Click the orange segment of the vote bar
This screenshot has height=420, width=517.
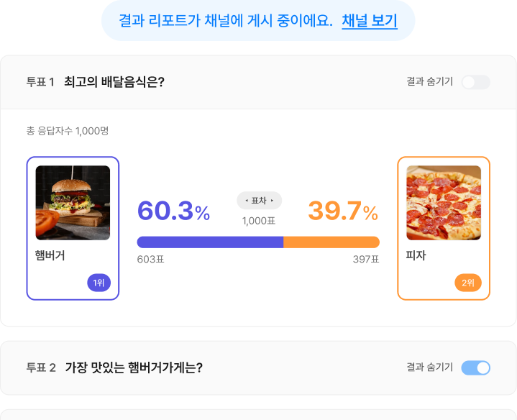tap(331, 242)
